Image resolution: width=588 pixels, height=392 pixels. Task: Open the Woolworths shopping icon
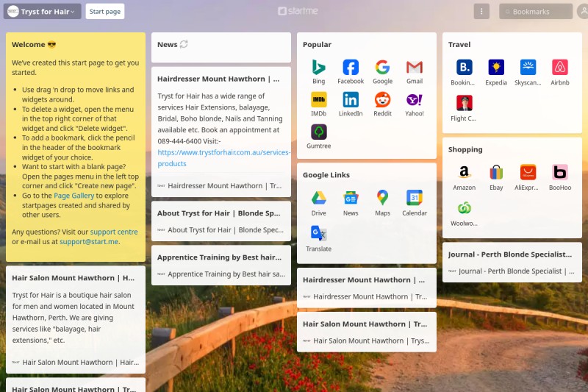[x=465, y=208]
